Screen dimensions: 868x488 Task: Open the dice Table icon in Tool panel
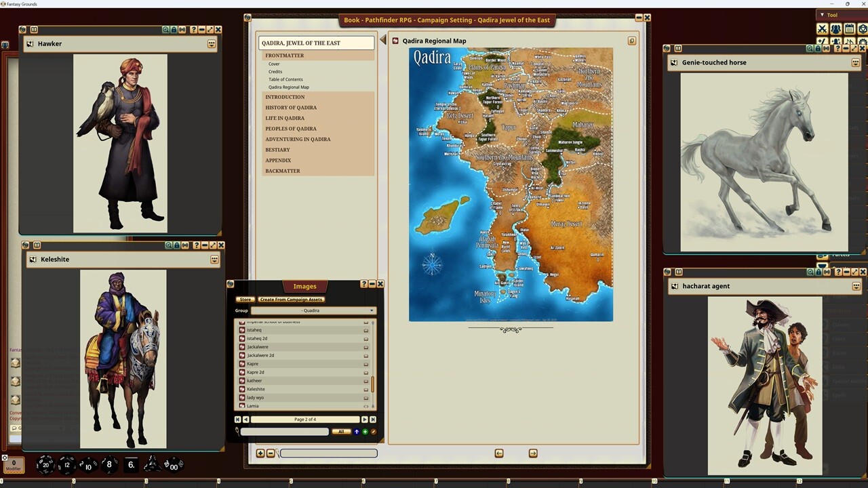pos(861,28)
